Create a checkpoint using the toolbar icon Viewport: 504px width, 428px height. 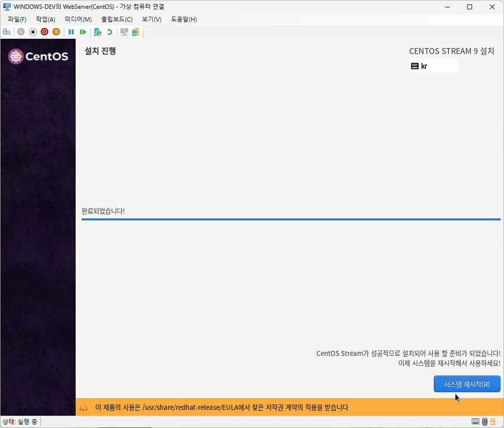coord(97,31)
